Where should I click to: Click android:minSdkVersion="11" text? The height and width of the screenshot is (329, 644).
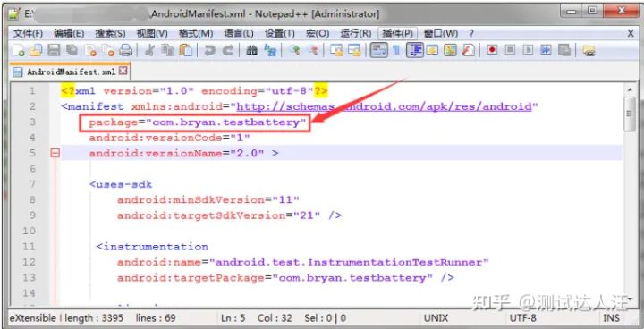click(x=208, y=200)
